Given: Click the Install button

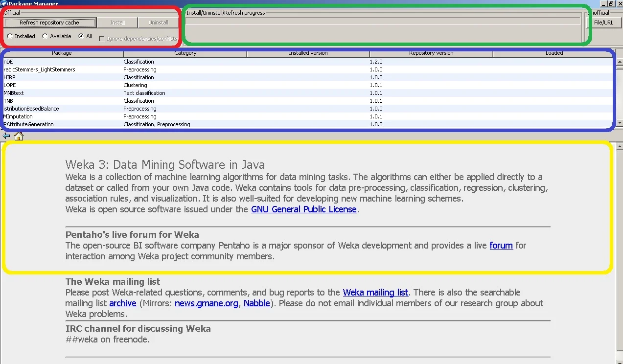Looking at the screenshot, I should 117,23.
